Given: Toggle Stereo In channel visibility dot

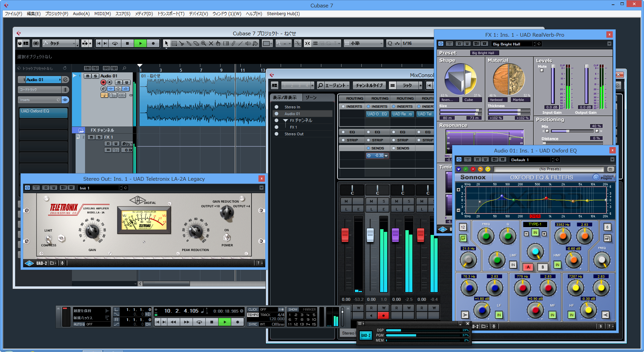Looking at the screenshot, I should [276, 107].
